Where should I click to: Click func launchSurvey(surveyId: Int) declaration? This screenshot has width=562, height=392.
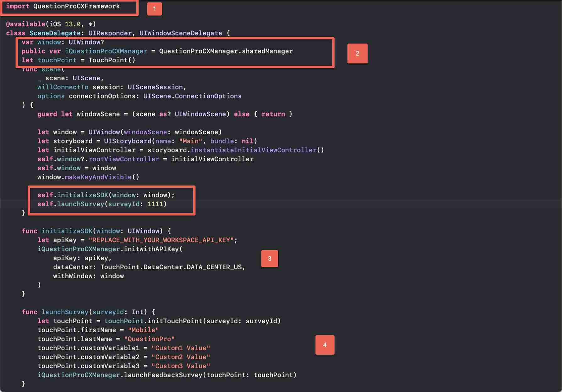pos(88,312)
